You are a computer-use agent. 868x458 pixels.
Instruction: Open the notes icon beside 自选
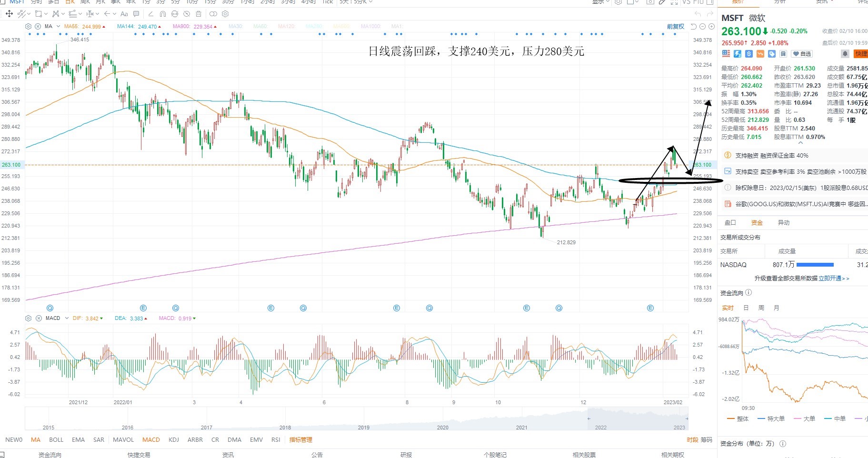coord(783,54)
